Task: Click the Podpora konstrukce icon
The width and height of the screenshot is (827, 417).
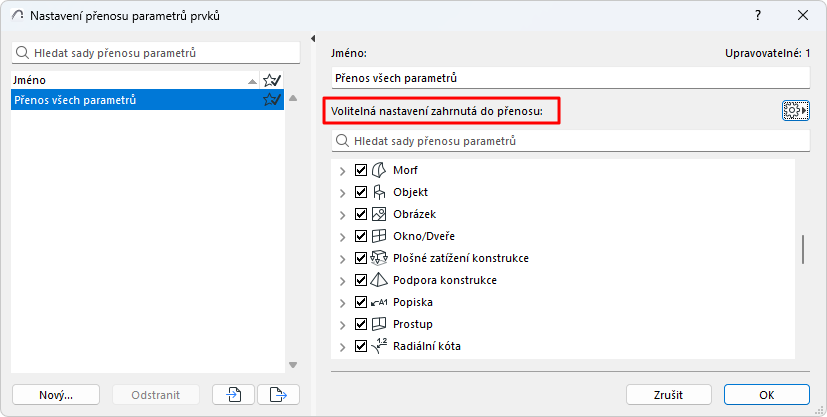Action: pos(379,280)
